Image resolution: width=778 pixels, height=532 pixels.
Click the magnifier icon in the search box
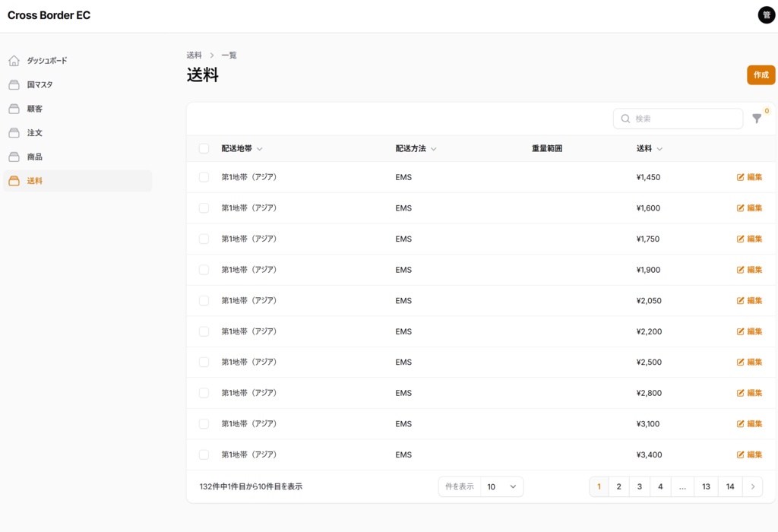[x=625, y=119]
